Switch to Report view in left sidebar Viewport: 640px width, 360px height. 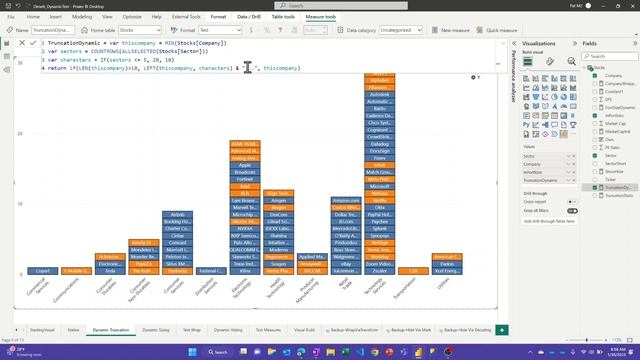click(7, 43)
